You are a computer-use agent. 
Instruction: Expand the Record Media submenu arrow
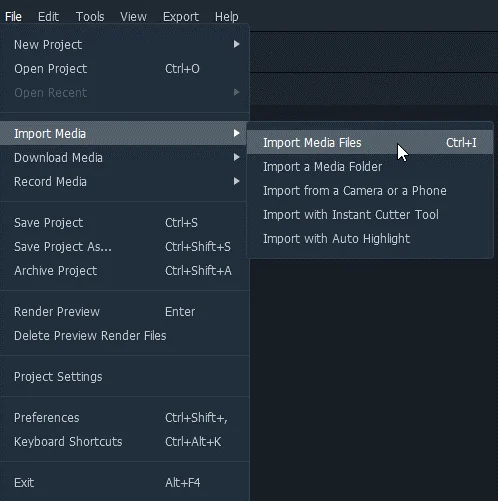pyautogui.click(x=236, y=181)
